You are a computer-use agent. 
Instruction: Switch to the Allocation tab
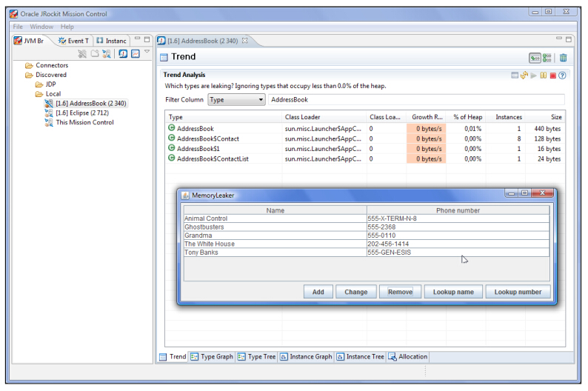tap(408, 356)
